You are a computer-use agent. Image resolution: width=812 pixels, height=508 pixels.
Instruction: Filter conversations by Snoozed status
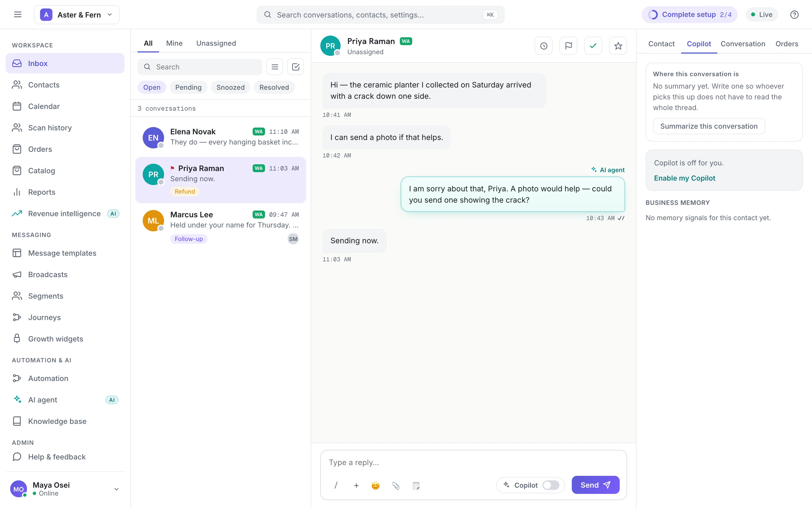231,87
